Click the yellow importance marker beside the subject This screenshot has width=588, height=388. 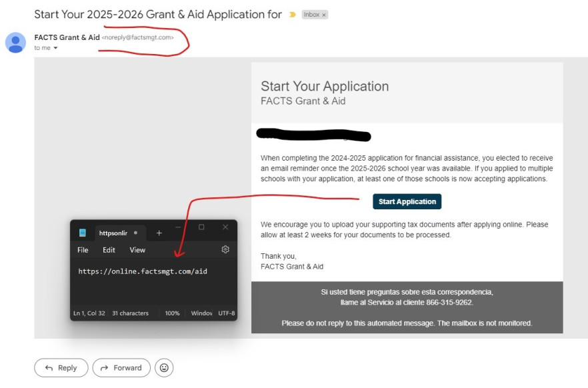point(293,15)
